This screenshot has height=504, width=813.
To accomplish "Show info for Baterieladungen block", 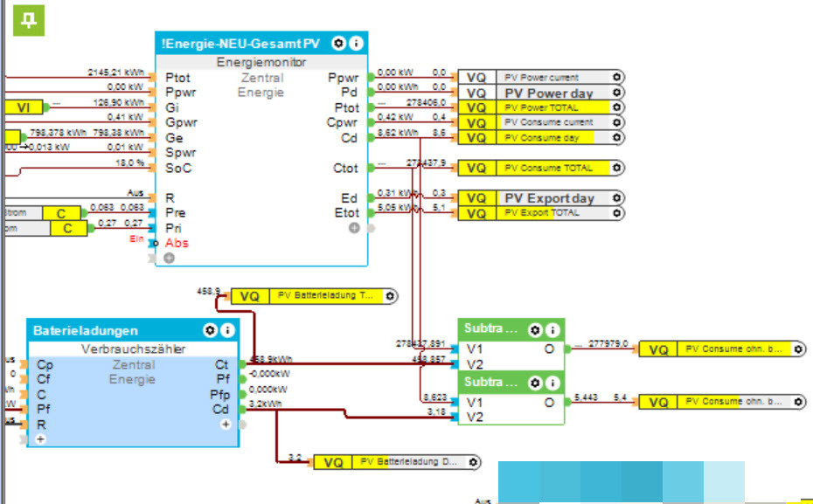I will pyautogui.click(x=227, y=330).
